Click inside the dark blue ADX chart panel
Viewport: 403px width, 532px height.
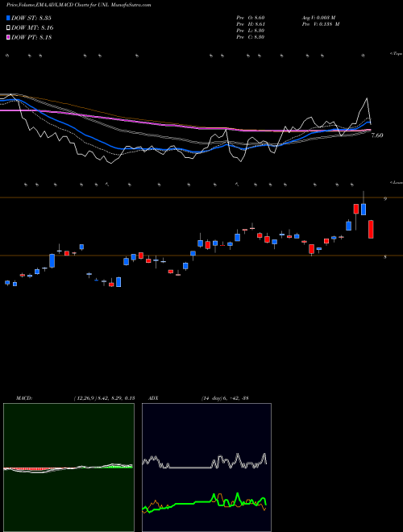tap(206, 468)
